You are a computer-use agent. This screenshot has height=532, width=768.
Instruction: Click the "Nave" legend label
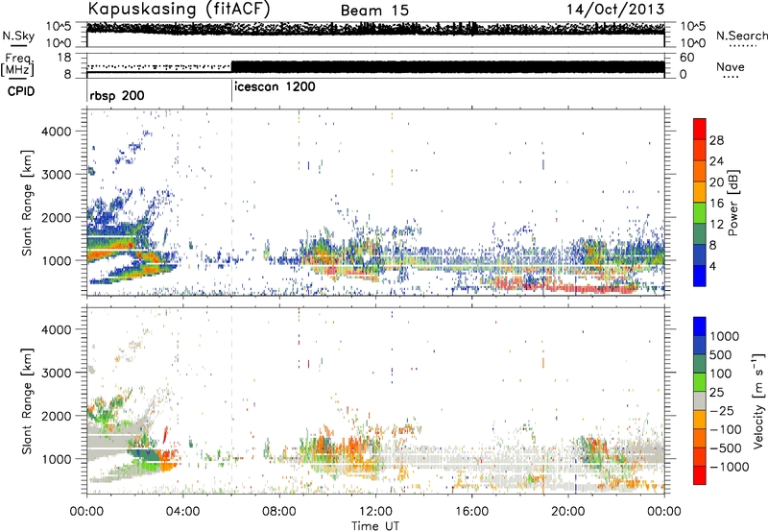pos(730,66)
